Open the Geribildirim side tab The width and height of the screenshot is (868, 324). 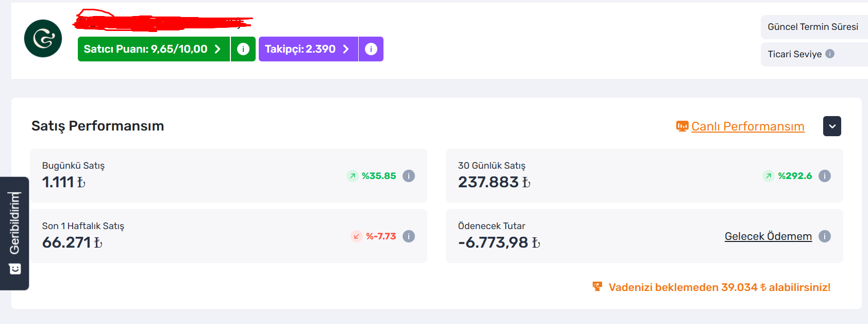click(x=14, y=233)
